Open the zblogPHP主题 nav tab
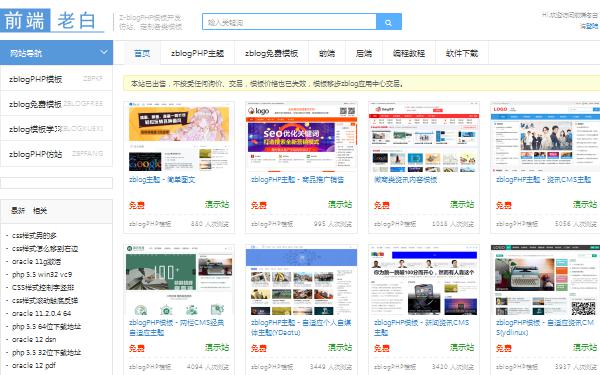This screenshot has height=375, width=600. 197,53
